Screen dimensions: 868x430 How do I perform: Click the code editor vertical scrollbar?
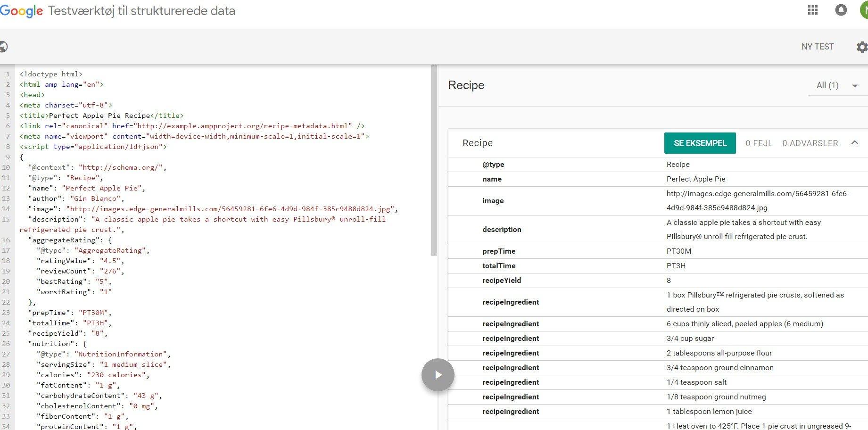click(x=434, y=160)
